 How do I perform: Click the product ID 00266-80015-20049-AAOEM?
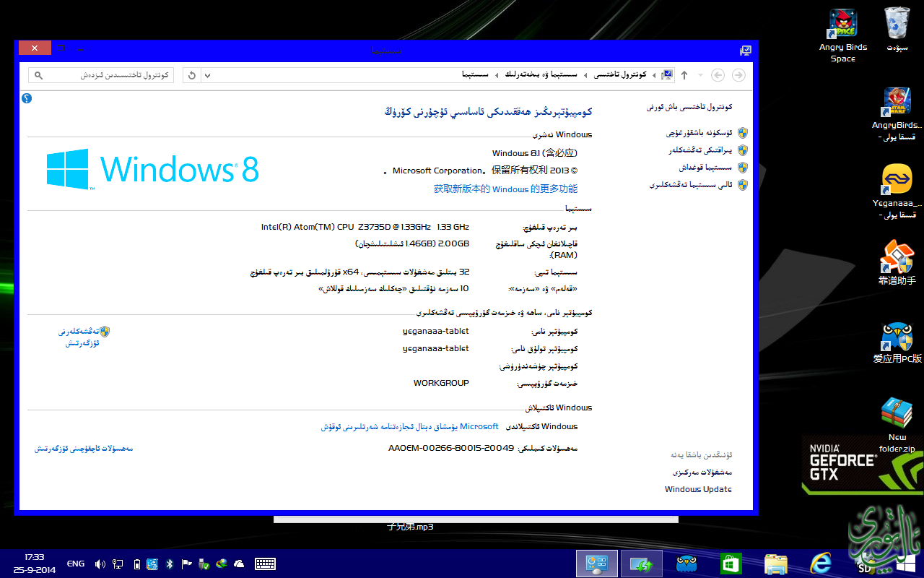pos(451,448)
